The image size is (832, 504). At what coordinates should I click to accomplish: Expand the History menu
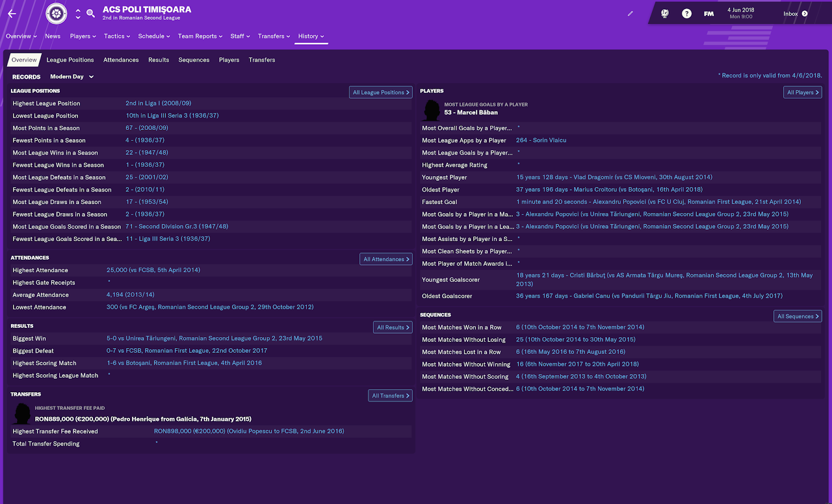click(311, 36)
